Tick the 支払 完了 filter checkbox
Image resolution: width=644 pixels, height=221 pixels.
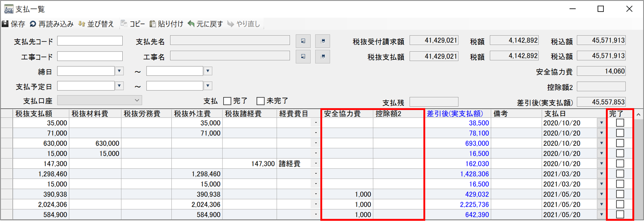tap(227, 101)
